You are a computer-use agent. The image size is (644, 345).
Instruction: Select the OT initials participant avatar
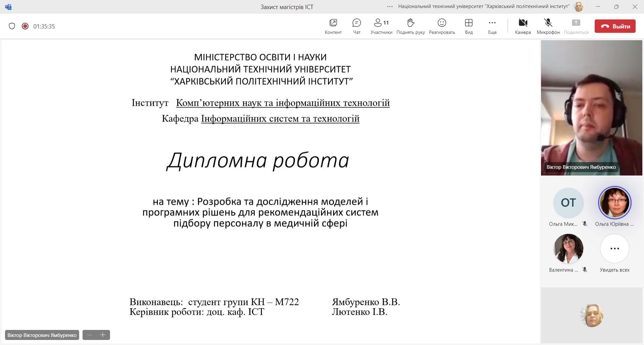coord(568,203)
